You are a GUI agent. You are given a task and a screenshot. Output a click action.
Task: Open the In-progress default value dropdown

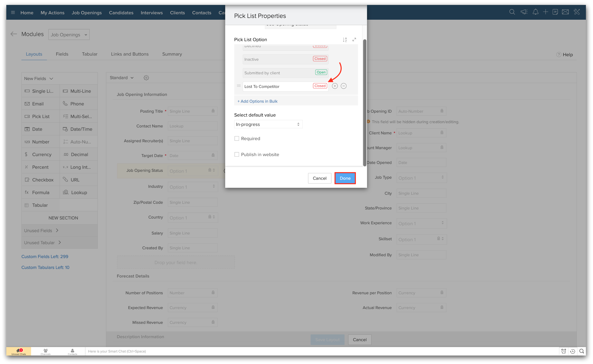tap(268, 124)
